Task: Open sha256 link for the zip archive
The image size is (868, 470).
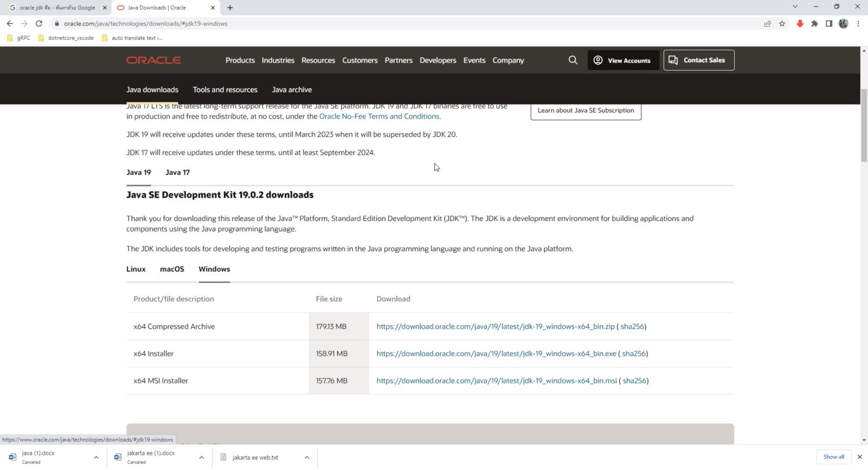Action: click(632, 327)
